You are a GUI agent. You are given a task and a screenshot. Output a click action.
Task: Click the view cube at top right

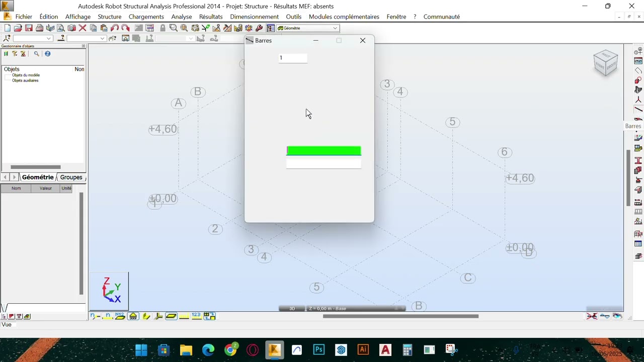click(606, 63)
